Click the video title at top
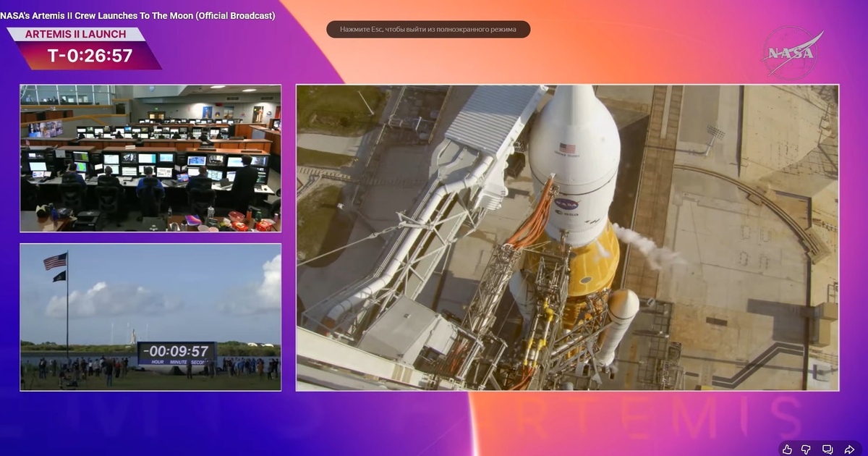 coord(137,15)
